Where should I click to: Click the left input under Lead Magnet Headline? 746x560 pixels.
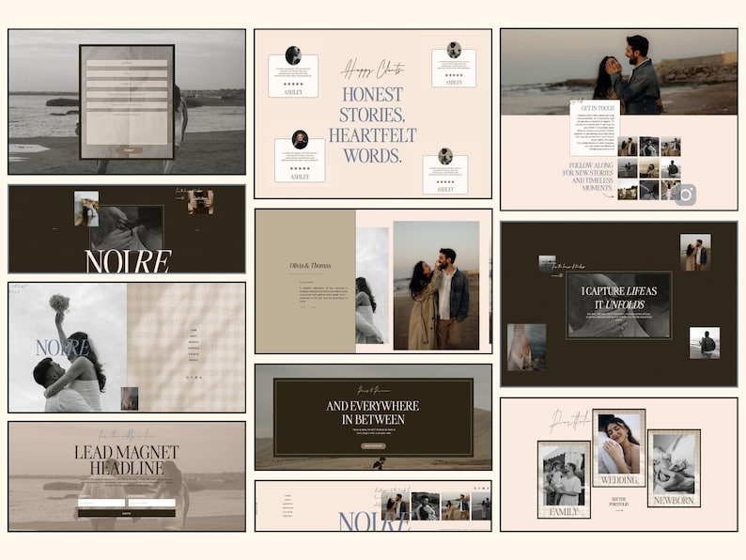[101, 503]
